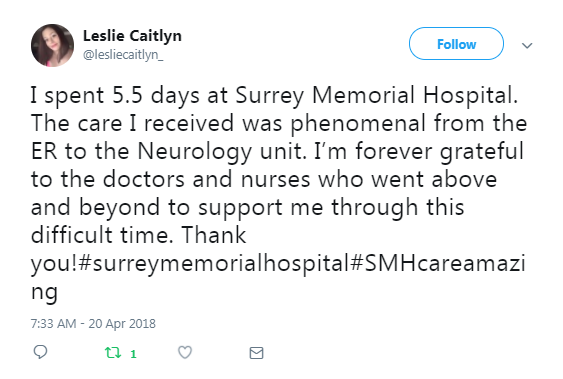Expand the tweet options chevron menu
Viewport: 563px width, 379px height.
point(527,46)
